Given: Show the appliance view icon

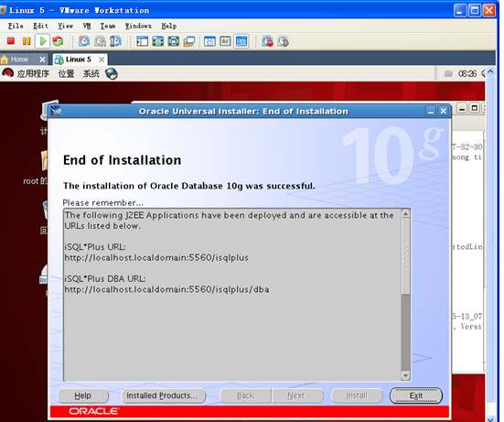Looking at the screenshot, I should pos(225,41).
